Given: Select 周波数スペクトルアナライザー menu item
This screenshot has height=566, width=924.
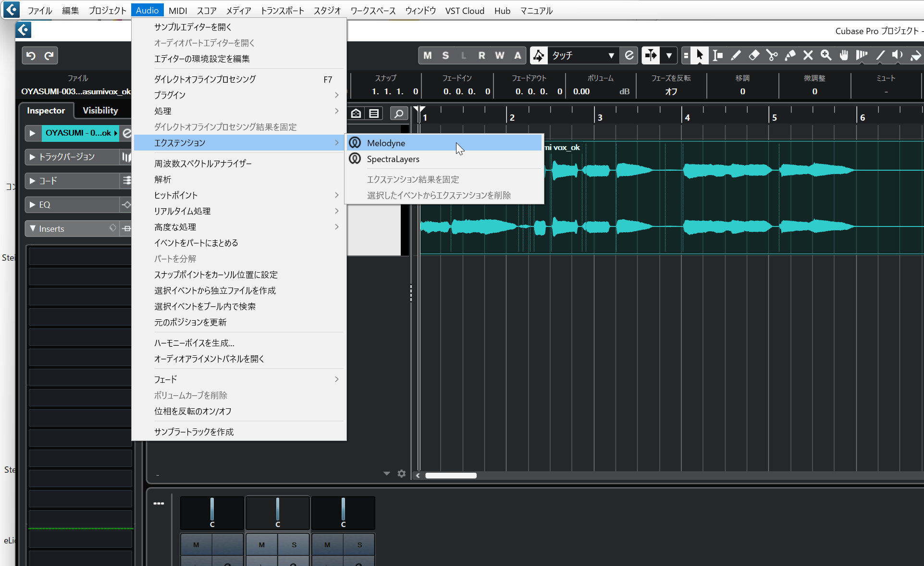Looking at the screenshot, I should (239, 164).
